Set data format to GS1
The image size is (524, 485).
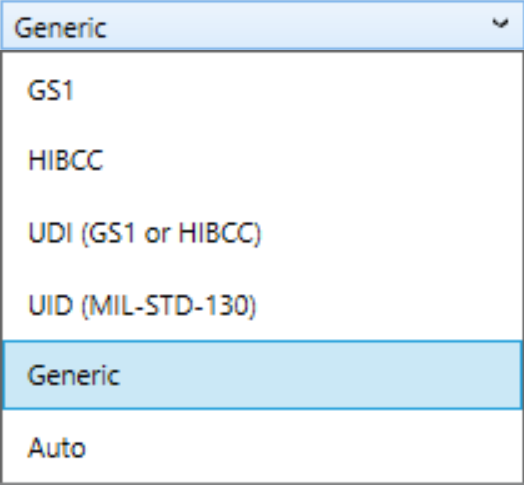[x=262, y=90]
